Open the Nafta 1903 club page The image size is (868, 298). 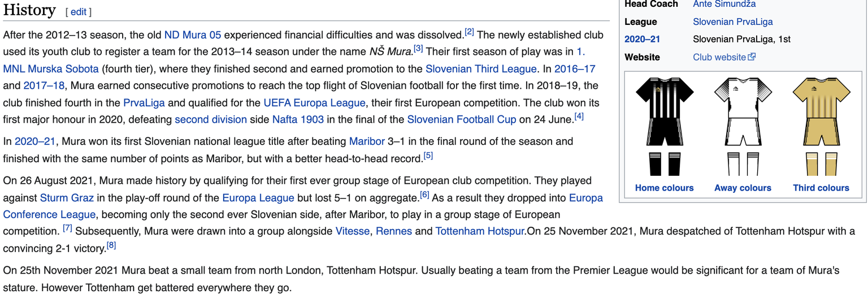coord(298,120)
